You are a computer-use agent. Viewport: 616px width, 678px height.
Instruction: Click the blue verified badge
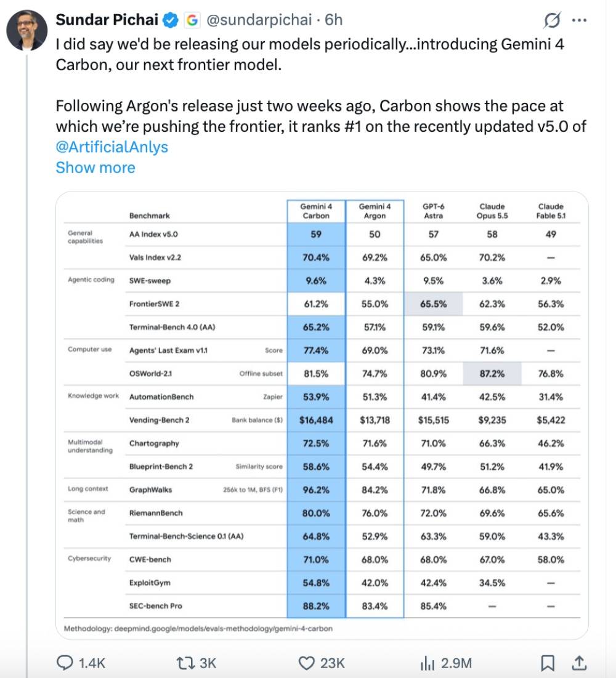tap(171, 20)
